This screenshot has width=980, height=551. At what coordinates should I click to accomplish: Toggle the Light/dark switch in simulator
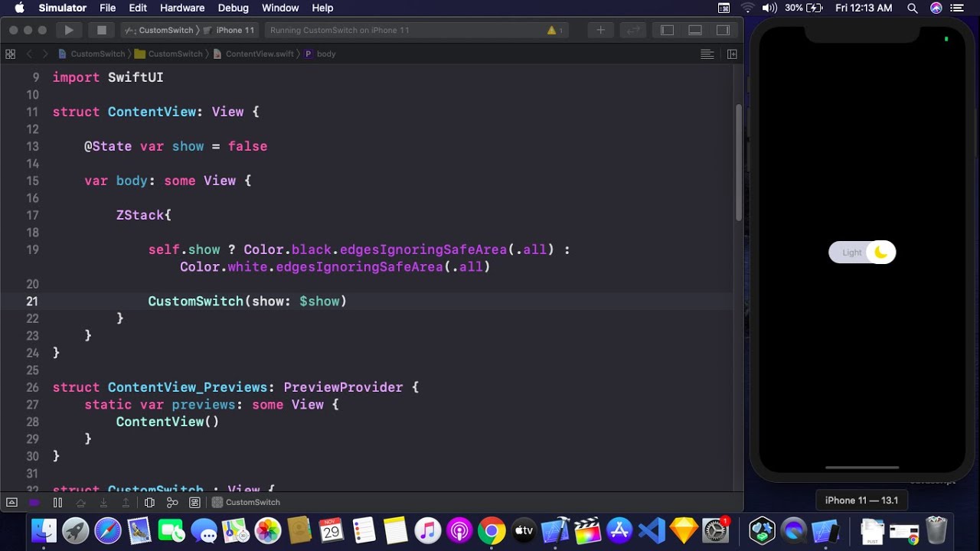862,253
